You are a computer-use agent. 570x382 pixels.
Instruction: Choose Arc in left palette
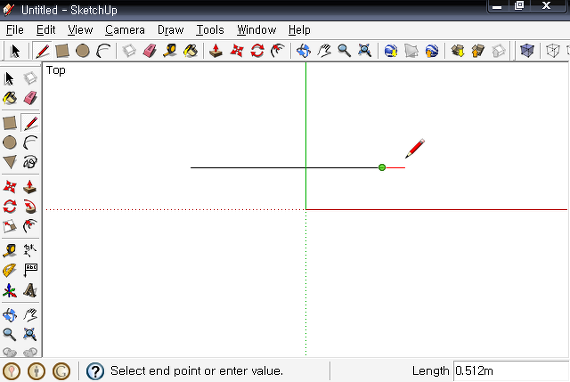[x=30, y=142]
